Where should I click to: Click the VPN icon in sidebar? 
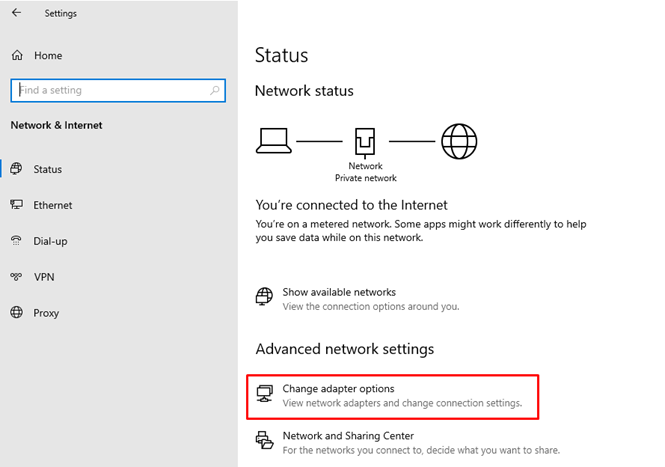tap(17, 277)
